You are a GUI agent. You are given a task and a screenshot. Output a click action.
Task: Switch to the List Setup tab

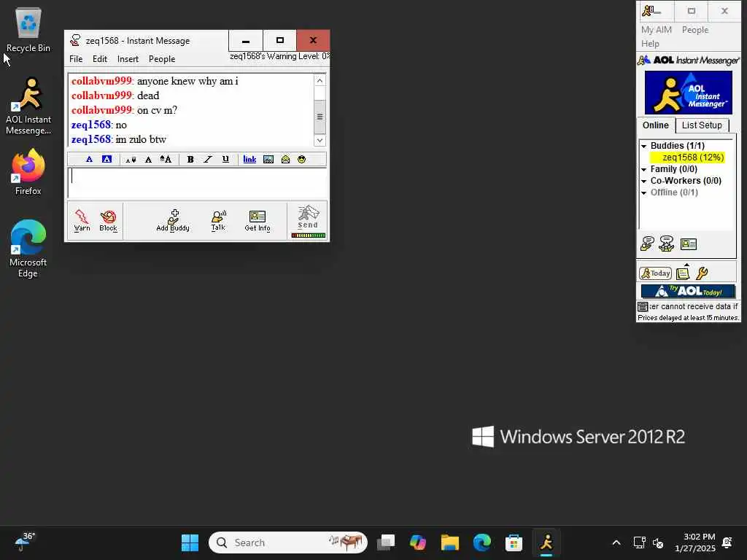[702, 125]
